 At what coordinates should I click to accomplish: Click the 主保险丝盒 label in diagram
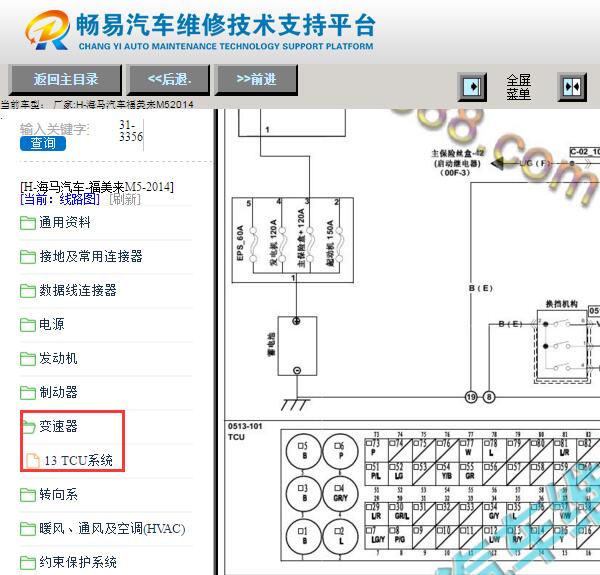point(457,153)
